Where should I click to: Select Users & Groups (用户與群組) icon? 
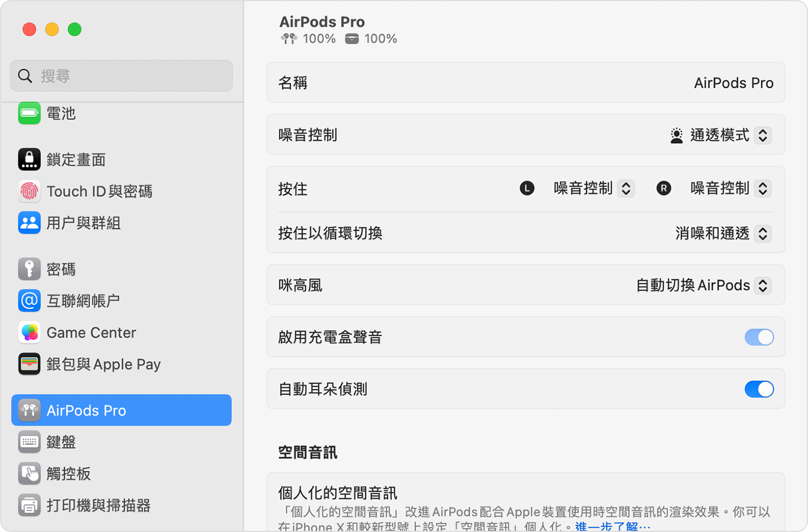click(x=29, y=223)
